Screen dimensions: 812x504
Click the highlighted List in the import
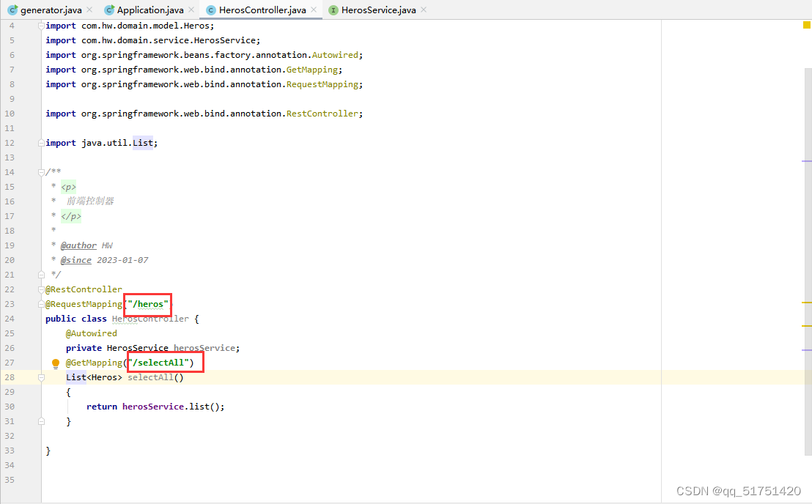(x=142, y=143)
